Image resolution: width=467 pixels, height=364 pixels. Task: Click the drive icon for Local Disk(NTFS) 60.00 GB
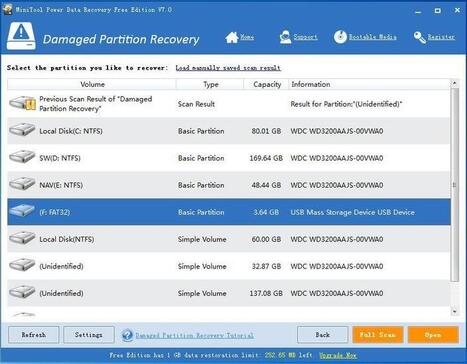[22, 238]
